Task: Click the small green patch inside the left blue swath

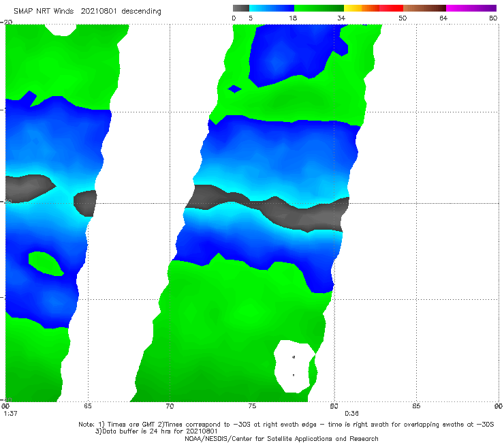Action: click(46, 264)
